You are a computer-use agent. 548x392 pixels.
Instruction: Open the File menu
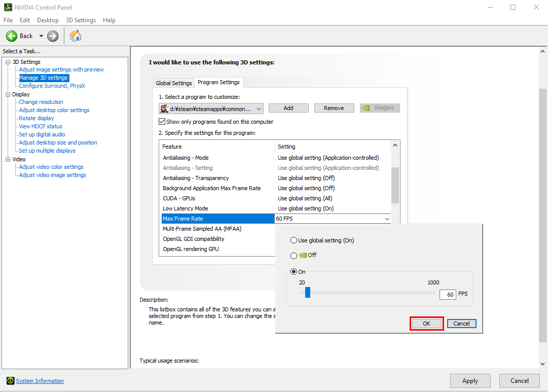point(8,20)
